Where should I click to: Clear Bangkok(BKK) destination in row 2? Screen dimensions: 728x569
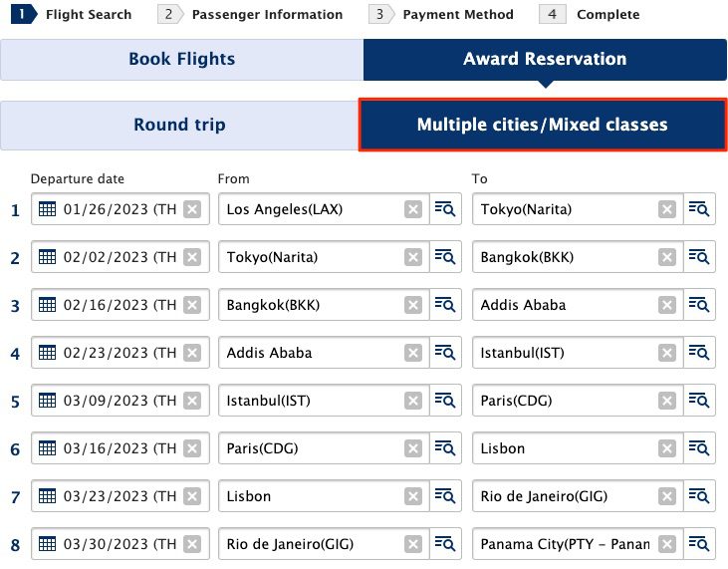pyautogui.click(x=667, y=257)
